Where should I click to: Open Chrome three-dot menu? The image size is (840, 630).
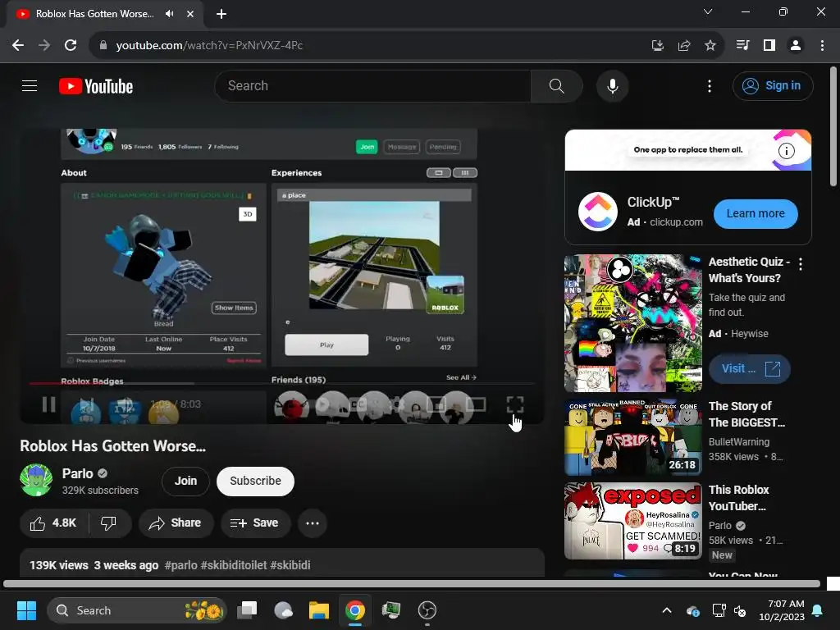pyautogui.click(x=822, y=46)
